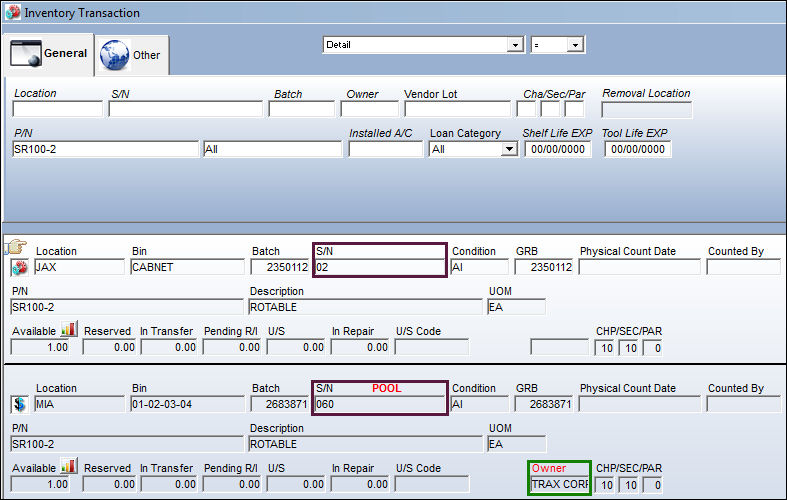787x500 pixels.
Task: Click the Vendor Lot input field
Action: [x=457, y=109]
